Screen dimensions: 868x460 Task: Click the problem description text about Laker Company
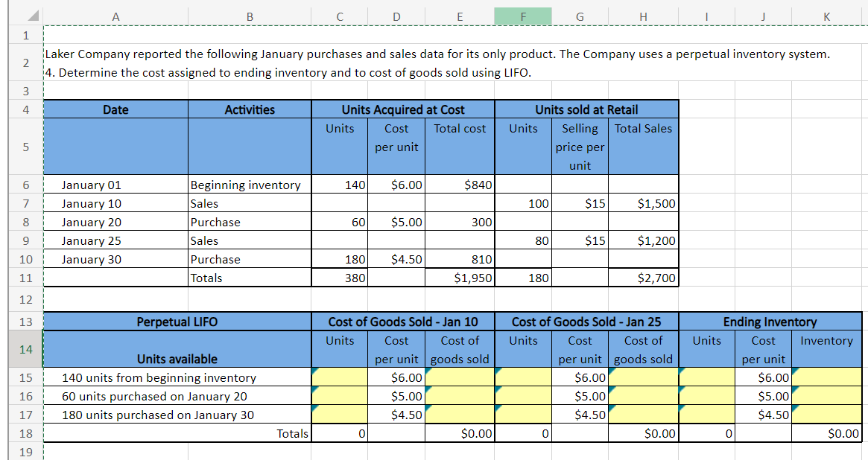click(x=437, y=63)
